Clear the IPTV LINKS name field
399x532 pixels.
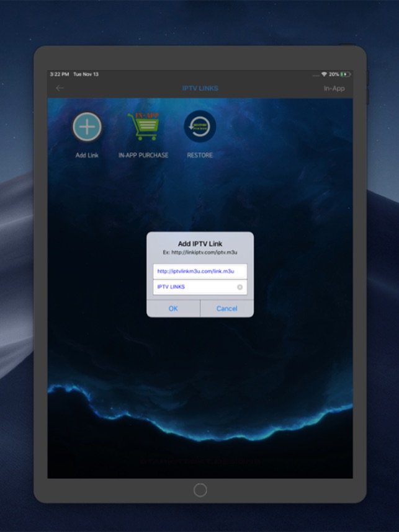pyautogui.click(x=240, y=287)
